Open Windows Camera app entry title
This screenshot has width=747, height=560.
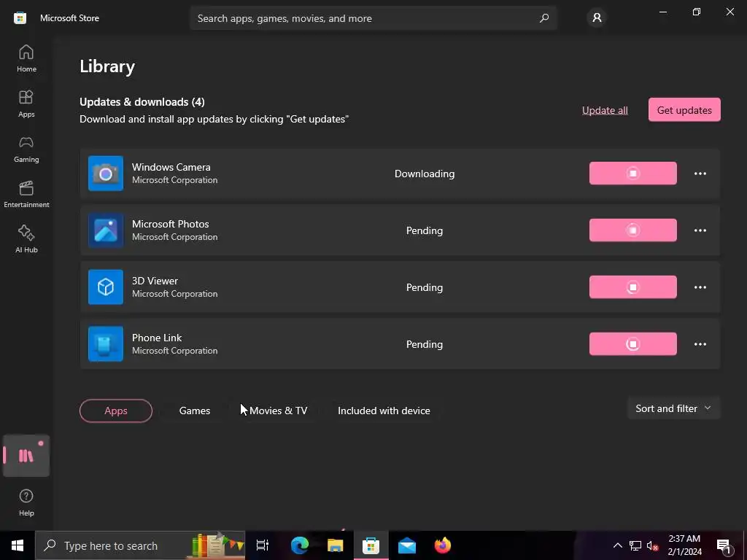click(171, 167)
